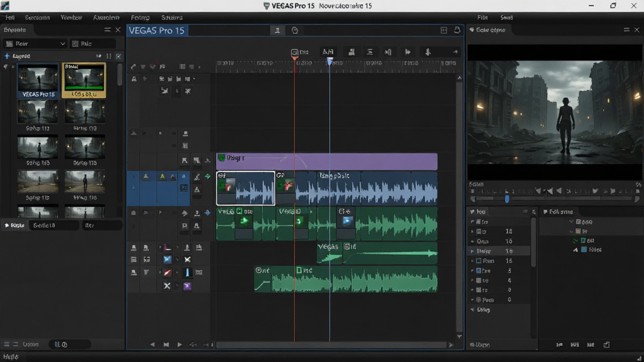
Task: Click the horizontal scrollbar below the timeline
Action: [331, 345]
